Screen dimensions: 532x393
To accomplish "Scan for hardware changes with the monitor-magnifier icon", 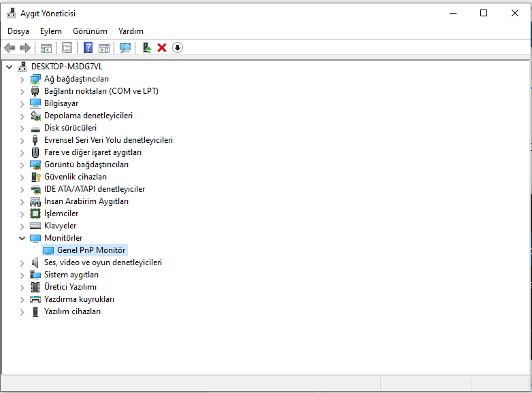I will point(125,48).
